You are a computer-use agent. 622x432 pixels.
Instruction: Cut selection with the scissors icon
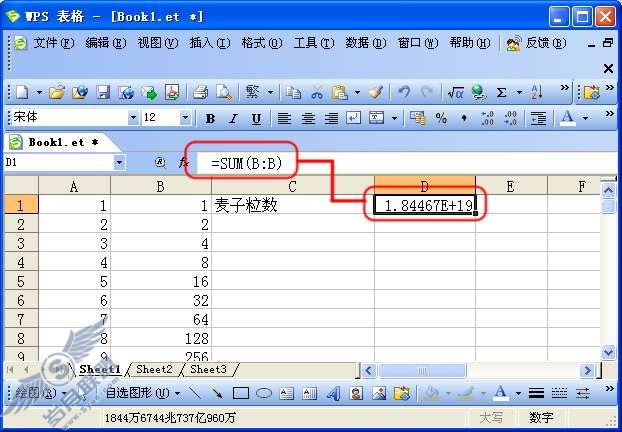[317, 93]
